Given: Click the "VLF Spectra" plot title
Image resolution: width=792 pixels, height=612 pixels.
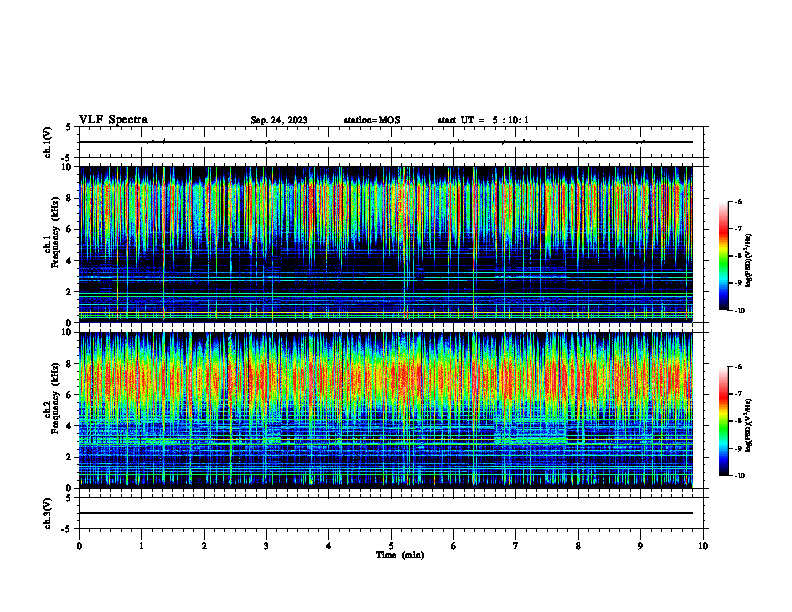Looking at the screenshot, I should 113,120.
